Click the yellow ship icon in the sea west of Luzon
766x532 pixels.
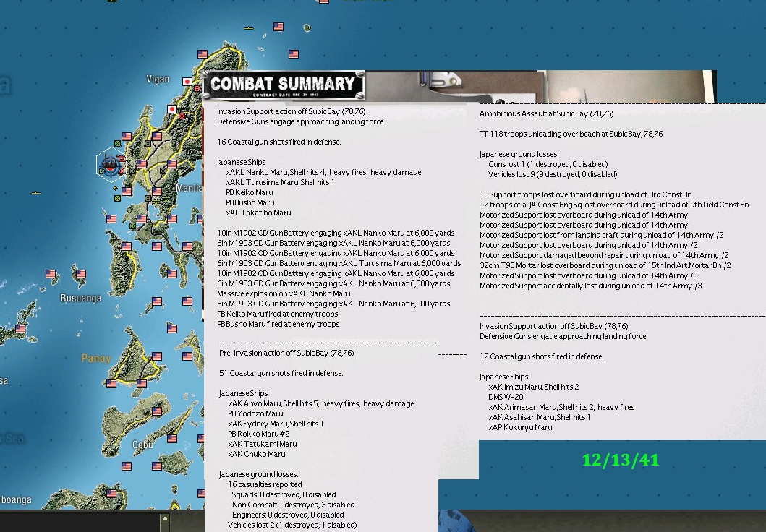(x=36, y=193)
